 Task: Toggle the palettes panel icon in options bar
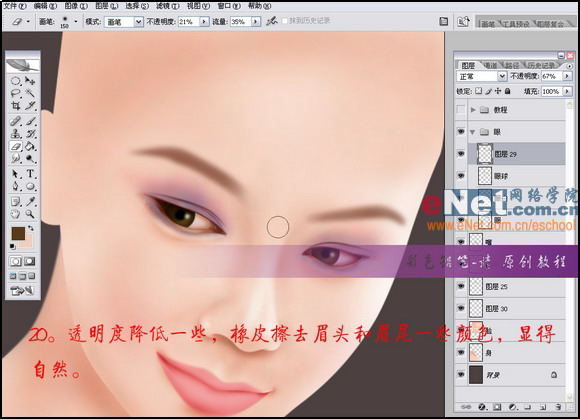tap(444, 21)
